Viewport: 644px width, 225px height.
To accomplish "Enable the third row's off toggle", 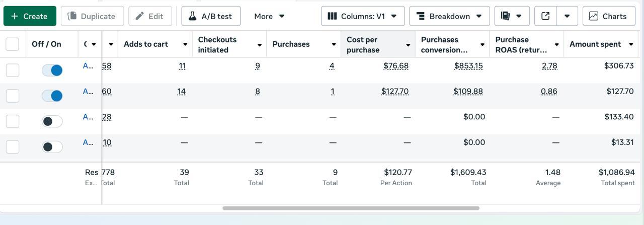I will 52,121.
